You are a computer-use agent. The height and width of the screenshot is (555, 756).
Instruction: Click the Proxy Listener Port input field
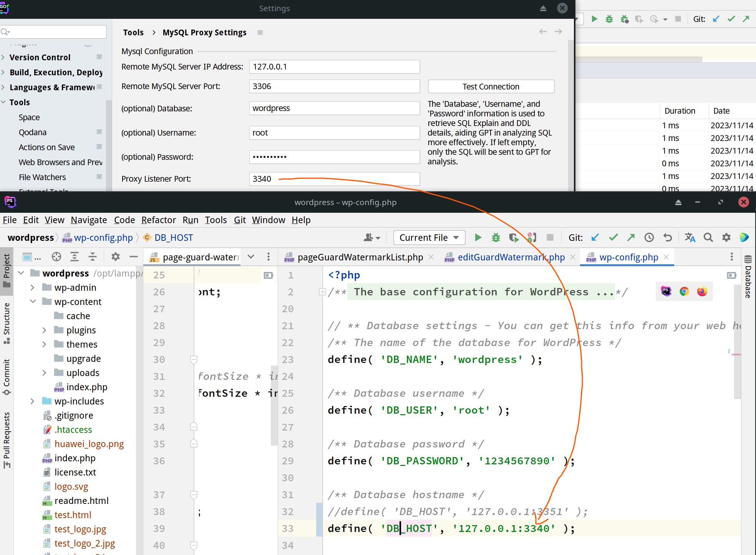pos(333,178)
